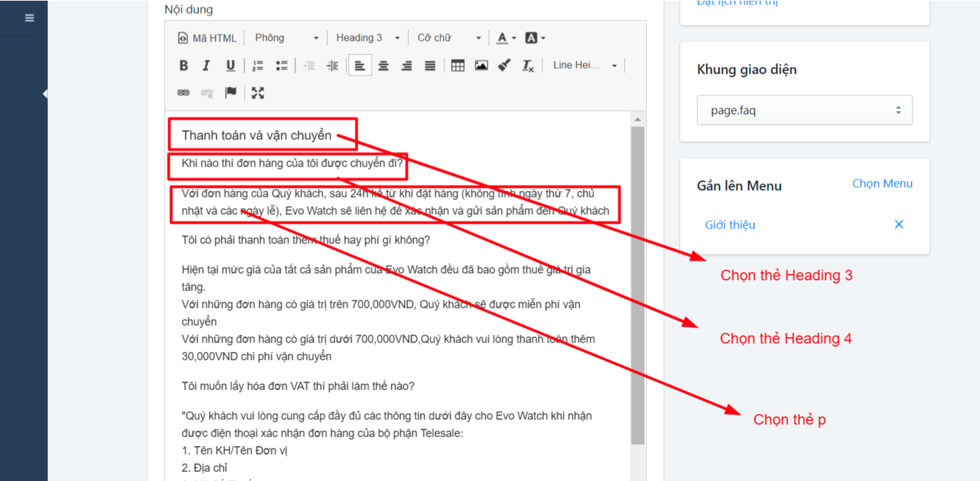
Task: Click the heading 'Thanh toán và vận chuyển'
Action: 256,135
